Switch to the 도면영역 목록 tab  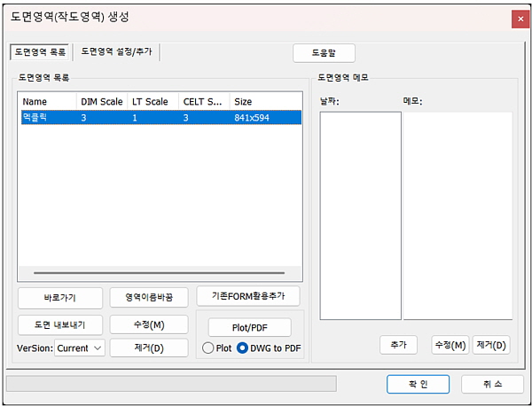(40, 52)
